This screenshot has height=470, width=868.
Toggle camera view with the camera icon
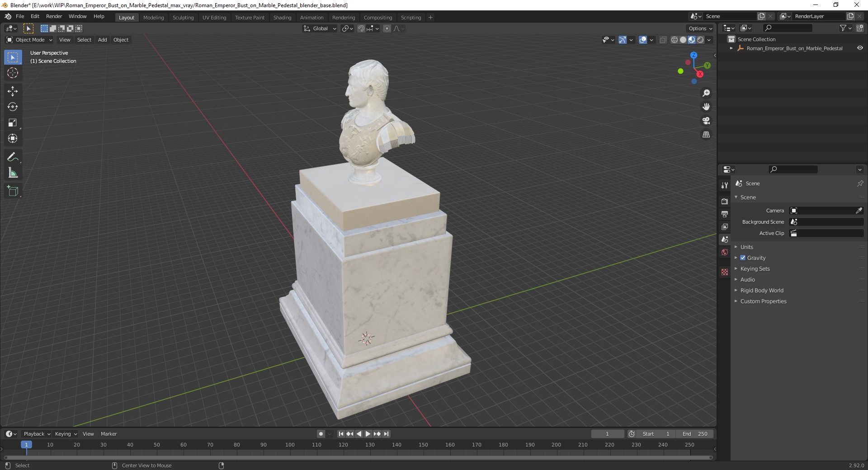click(x=706, y=121)
